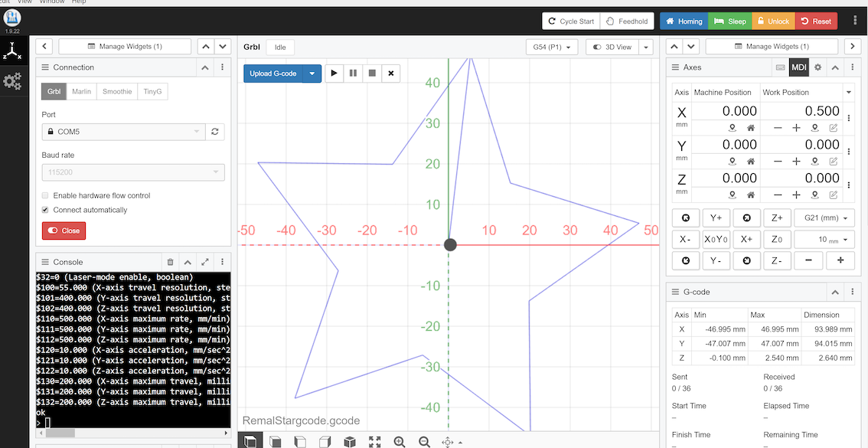Open settings with the gears sidebar icon
868x448 pixels.
coord(12,81)
